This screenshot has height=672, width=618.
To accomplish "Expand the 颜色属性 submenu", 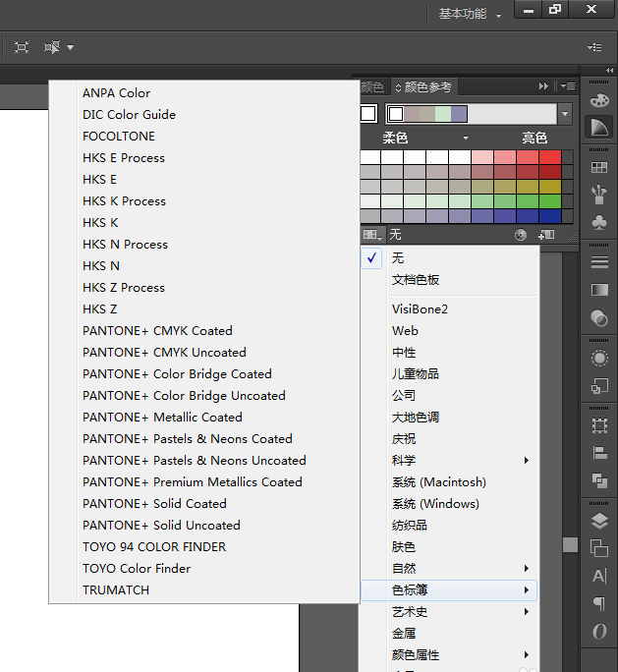I will click(x=450, y=655).
